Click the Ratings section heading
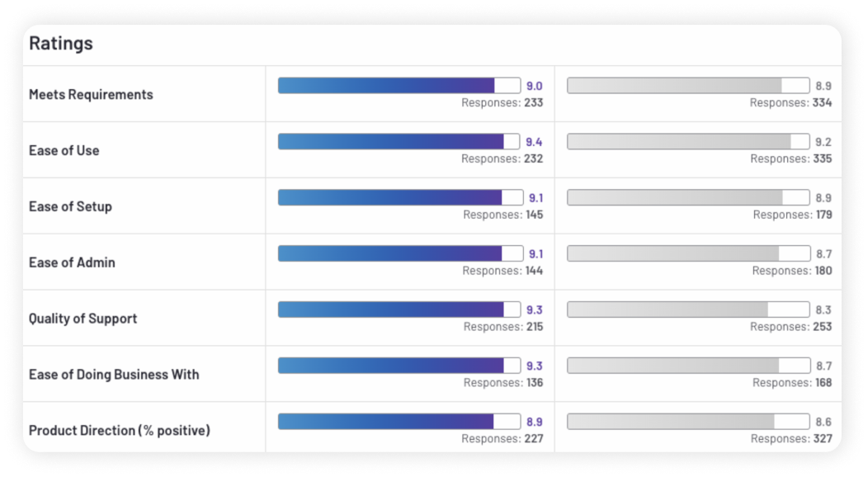The image size is (868, 477). point(61,44)
